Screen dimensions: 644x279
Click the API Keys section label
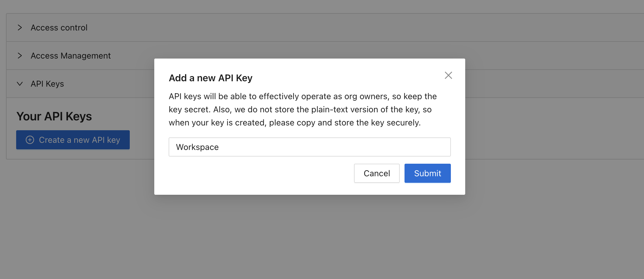tap(47, 84)
